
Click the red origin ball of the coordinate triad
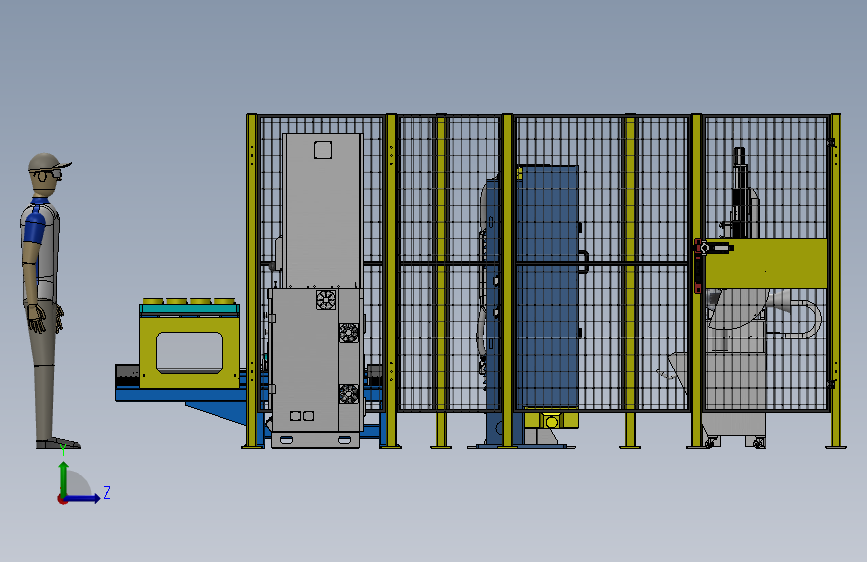(62, 499)
